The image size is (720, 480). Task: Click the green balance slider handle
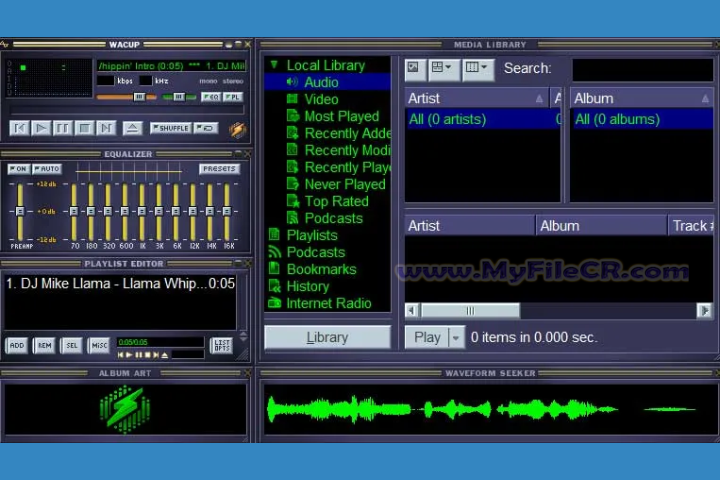[x=179, y=97]
